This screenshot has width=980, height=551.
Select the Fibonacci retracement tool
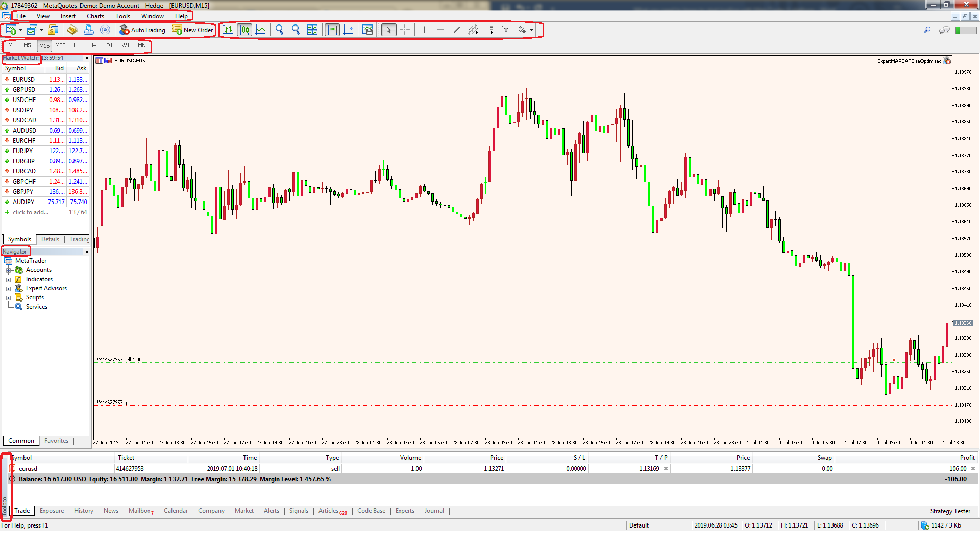[x=489, y=30]
